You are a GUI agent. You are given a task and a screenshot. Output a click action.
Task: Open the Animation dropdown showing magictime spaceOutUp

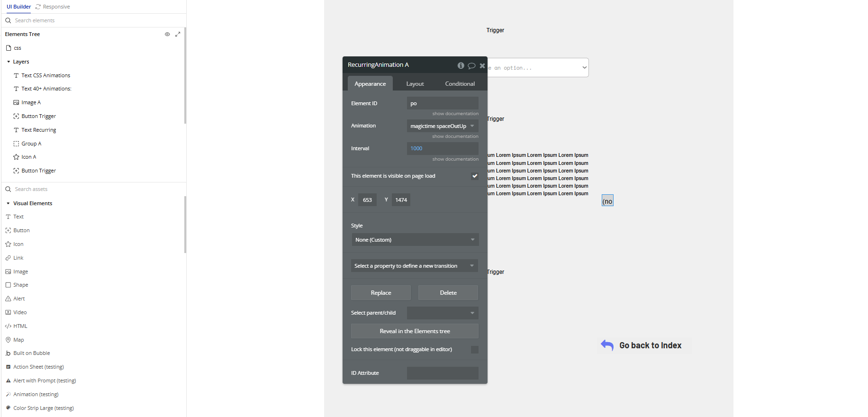[x=443, y=126]
